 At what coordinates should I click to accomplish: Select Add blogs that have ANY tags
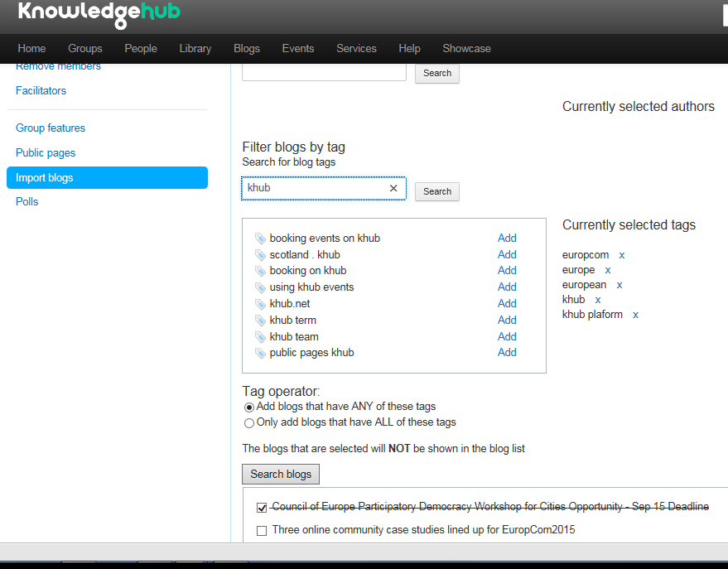249,407
